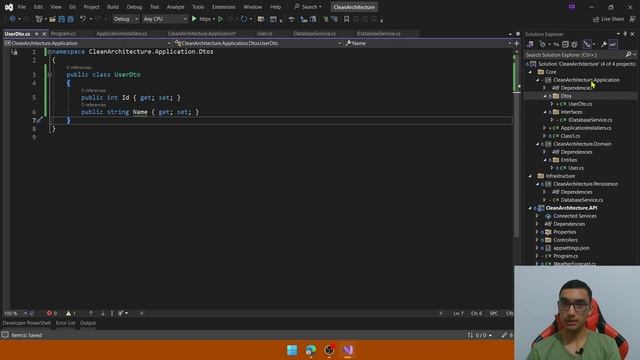Viewport: 640px width, 360px height.
Task: Expand the Controllers folder
Action: pyautogui.click(x=537, y=240)
